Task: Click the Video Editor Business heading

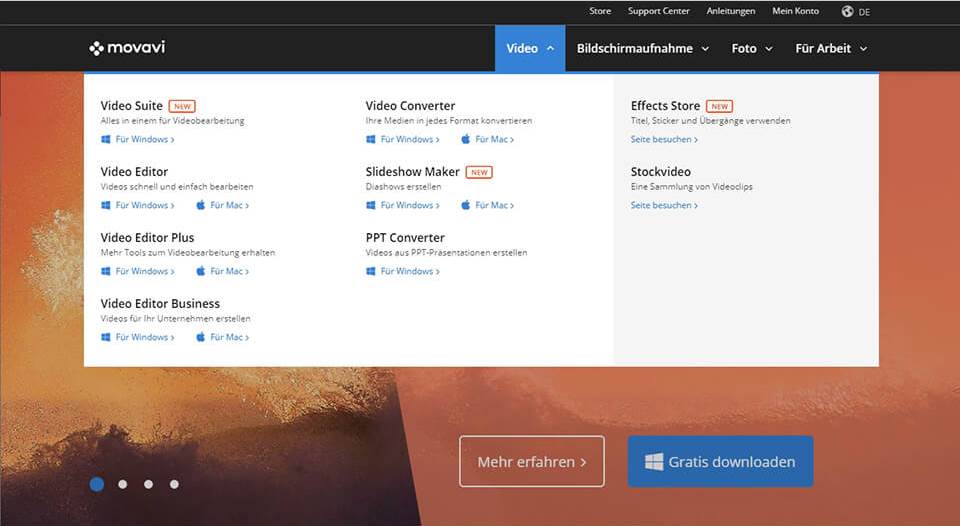Action: tap(160, 304)
